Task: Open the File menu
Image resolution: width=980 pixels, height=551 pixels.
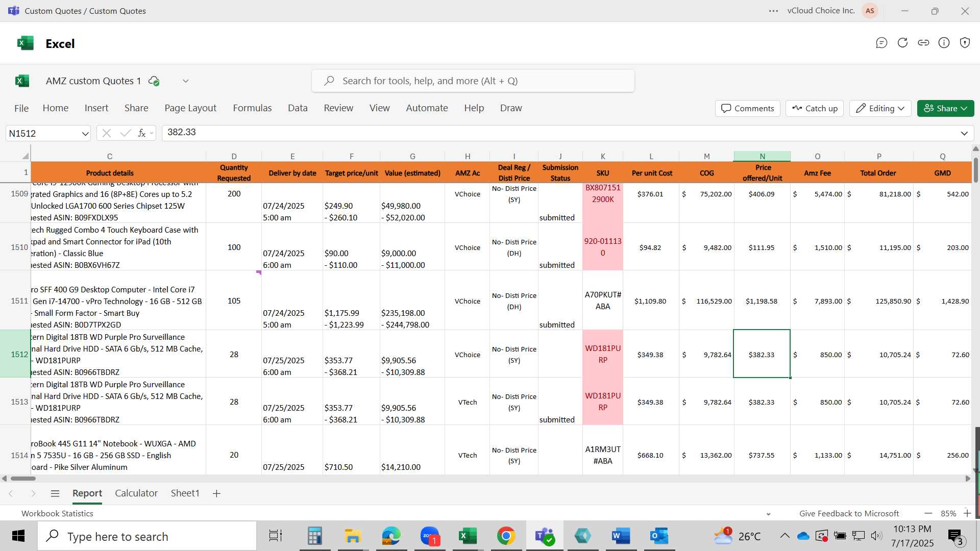Action: click(x=21, y=108)
